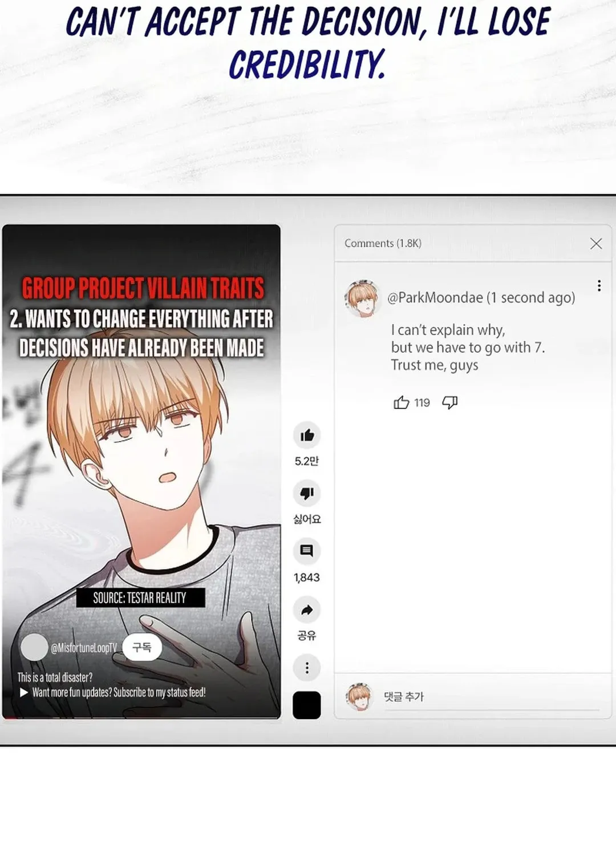
Task: Select own profile avatar beside comment box
Action: [359, 696]
